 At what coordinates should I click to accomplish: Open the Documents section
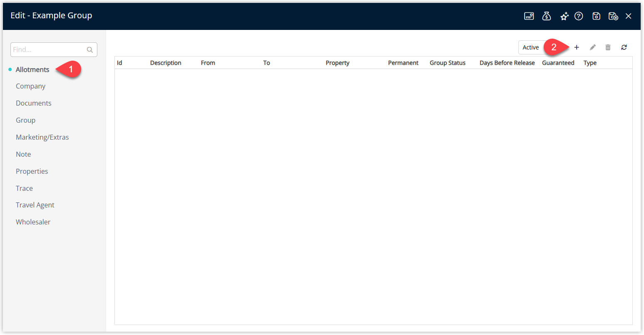click(34, 103)
